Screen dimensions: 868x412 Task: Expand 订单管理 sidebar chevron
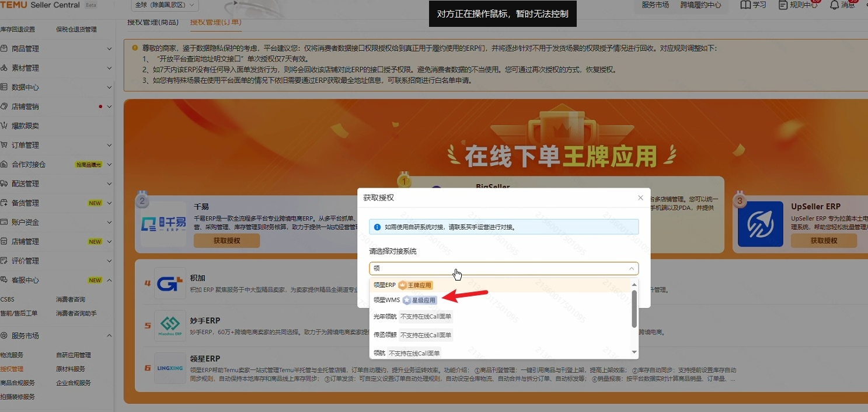tap(109, 145)
